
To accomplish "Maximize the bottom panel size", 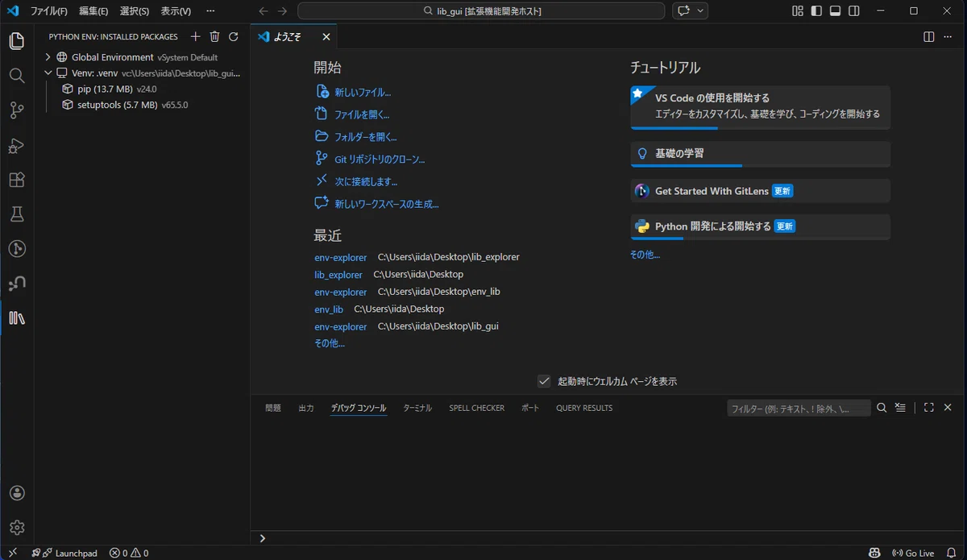I will [928, 408].
